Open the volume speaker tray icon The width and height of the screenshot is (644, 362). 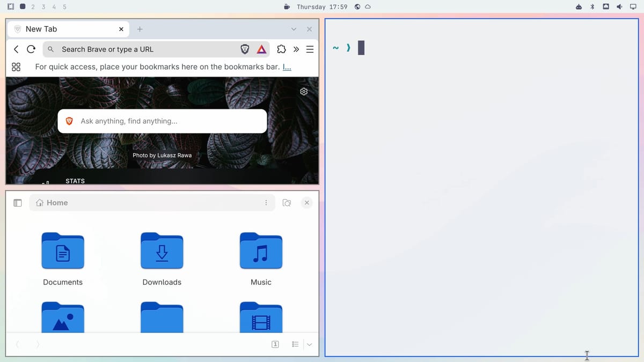click(x=619, y=7)
